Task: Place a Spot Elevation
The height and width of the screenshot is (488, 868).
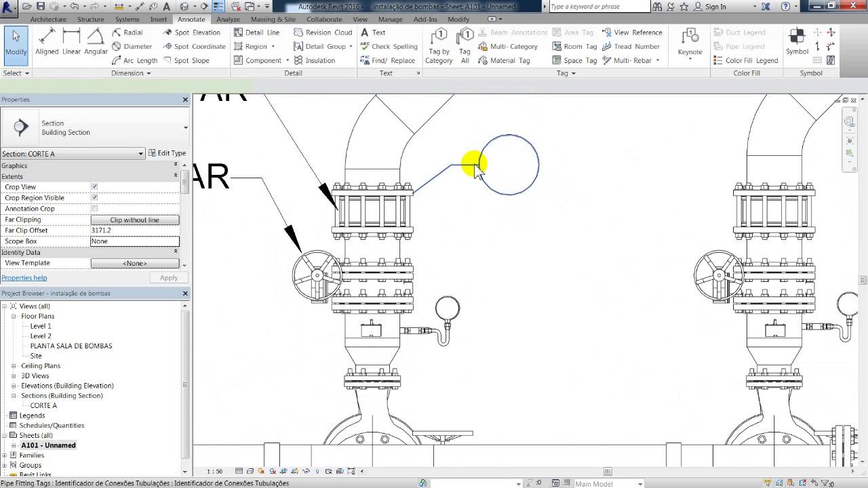Action: [192, 33]
